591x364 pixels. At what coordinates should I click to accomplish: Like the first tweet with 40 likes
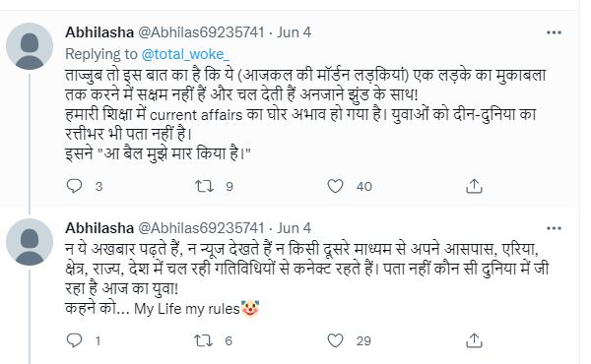335,186
